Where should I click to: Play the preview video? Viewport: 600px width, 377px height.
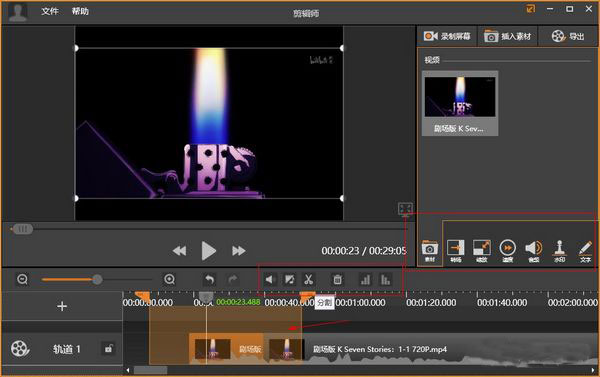209,251
